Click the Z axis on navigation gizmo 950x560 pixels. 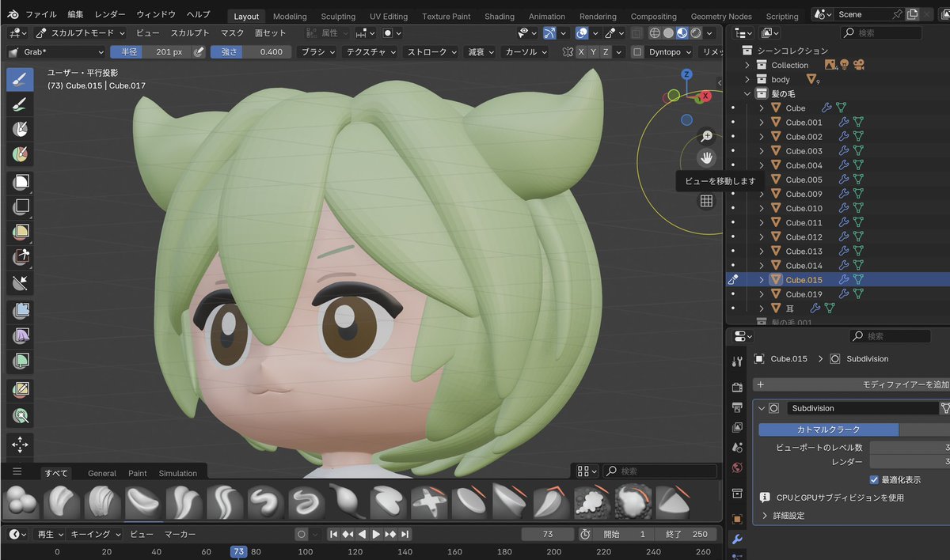(686, 74)
